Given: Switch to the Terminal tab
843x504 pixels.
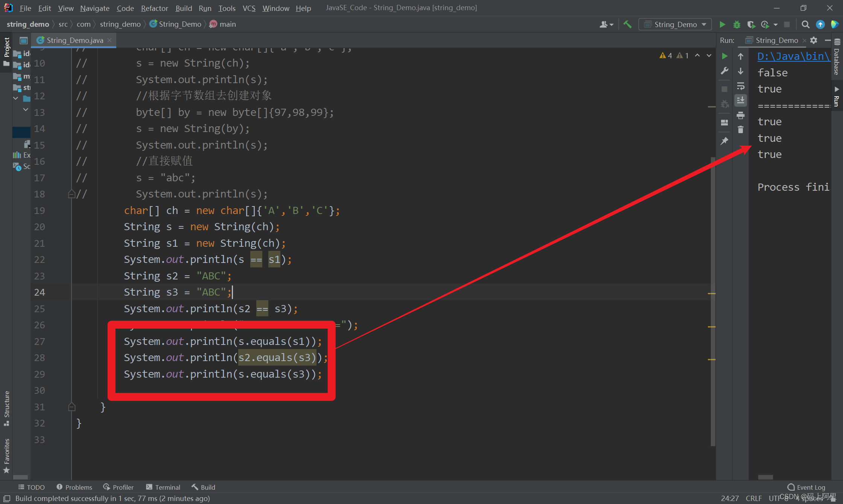Looking at the screenshot, I should tap(163, 487).
